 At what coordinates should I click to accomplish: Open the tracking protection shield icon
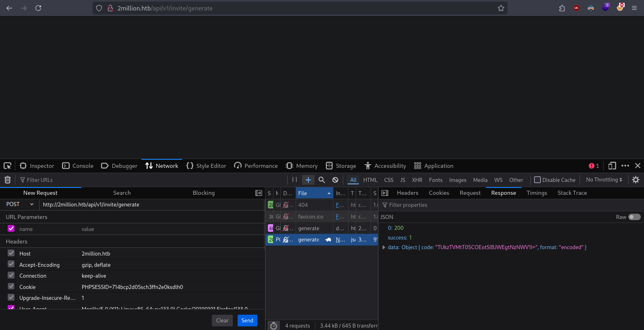[x=99, y=8]
